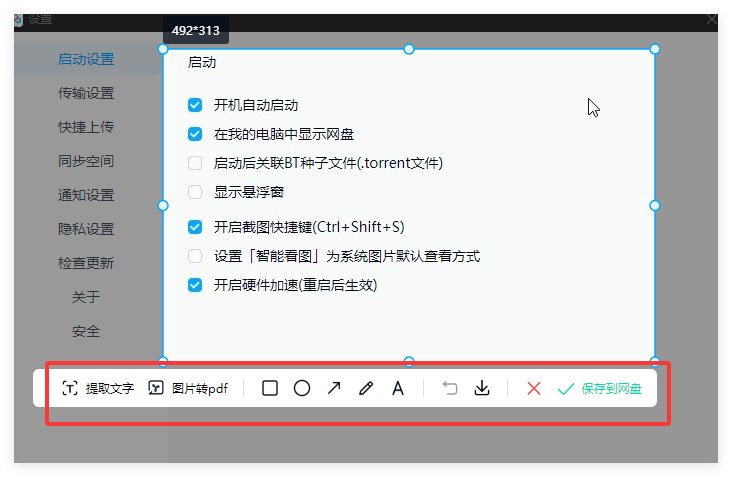
Task: Click the top-right corner selection handle
Action: [655, 49]
